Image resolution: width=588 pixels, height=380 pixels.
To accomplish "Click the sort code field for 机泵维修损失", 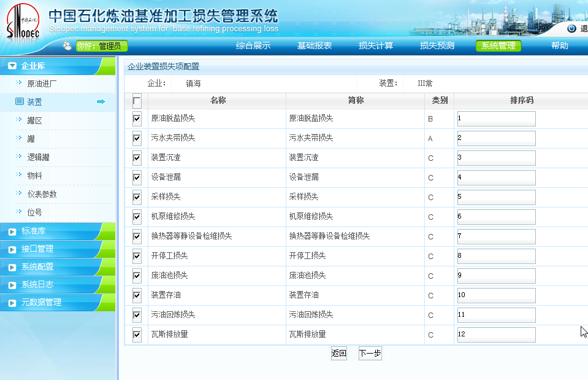I will click(497, 217).
